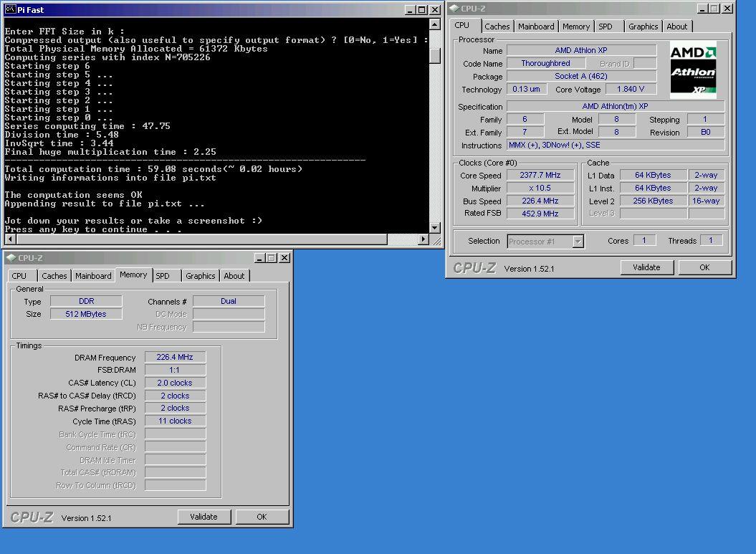Click the Technology value 0.13 um
756x554 pixels.
coord(527,89)
